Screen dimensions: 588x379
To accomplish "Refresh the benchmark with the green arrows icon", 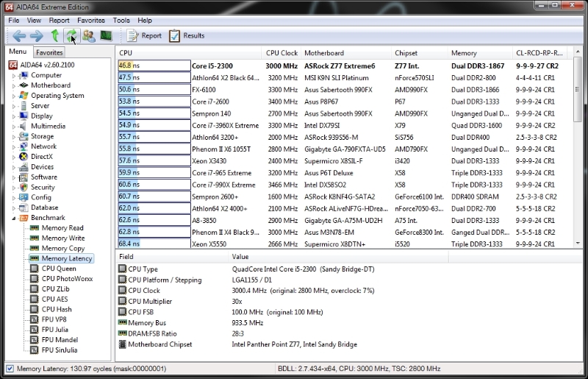I will click(x=71, y=35).
